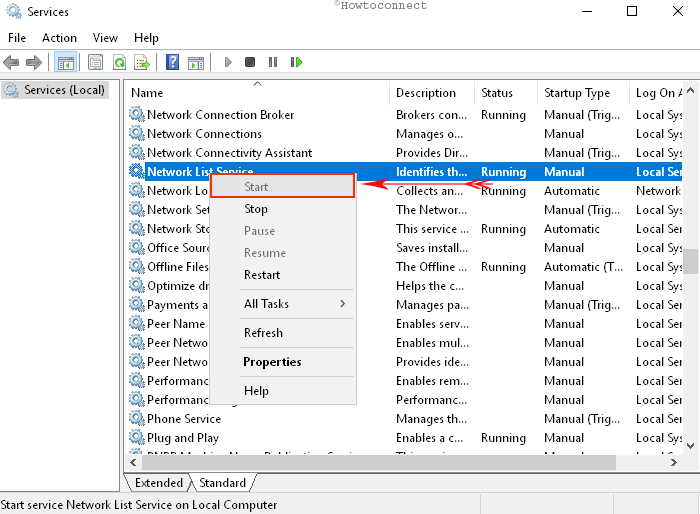Click the Stop Service square icon
Viewport: 700px width, 514px height.
[250, 62]
